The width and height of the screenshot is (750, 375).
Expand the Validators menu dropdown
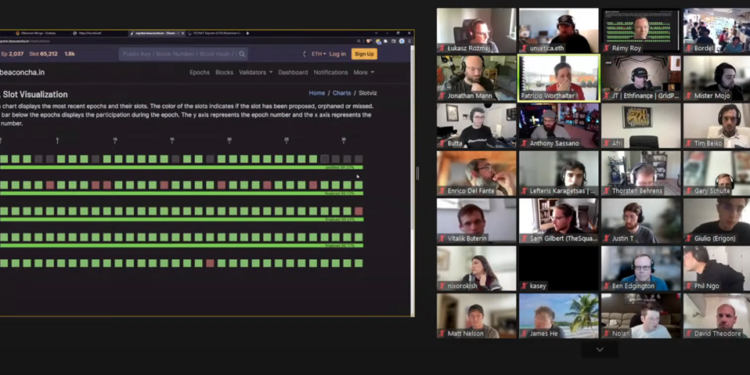click(255, 72)
